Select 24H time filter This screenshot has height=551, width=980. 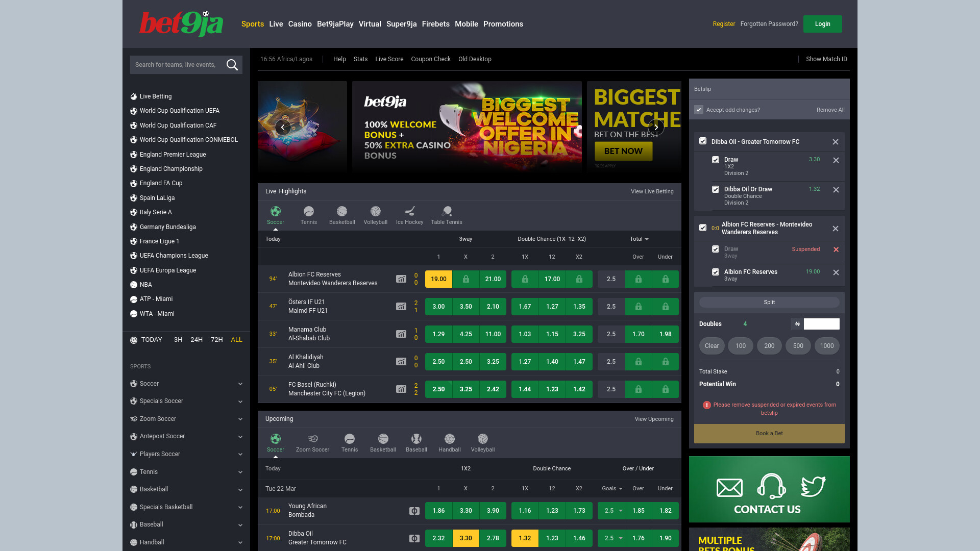pos(197,340)
